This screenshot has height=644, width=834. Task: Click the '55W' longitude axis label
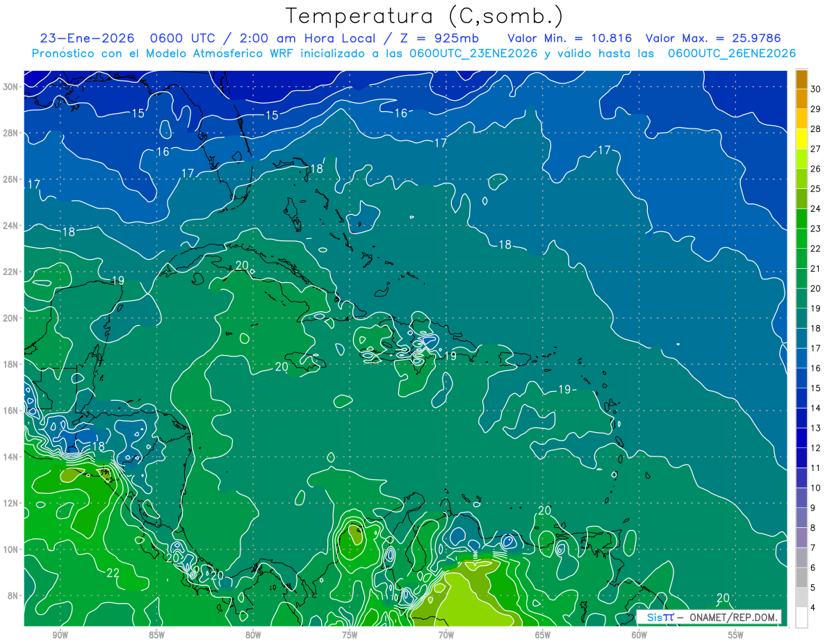coord(735,635)
